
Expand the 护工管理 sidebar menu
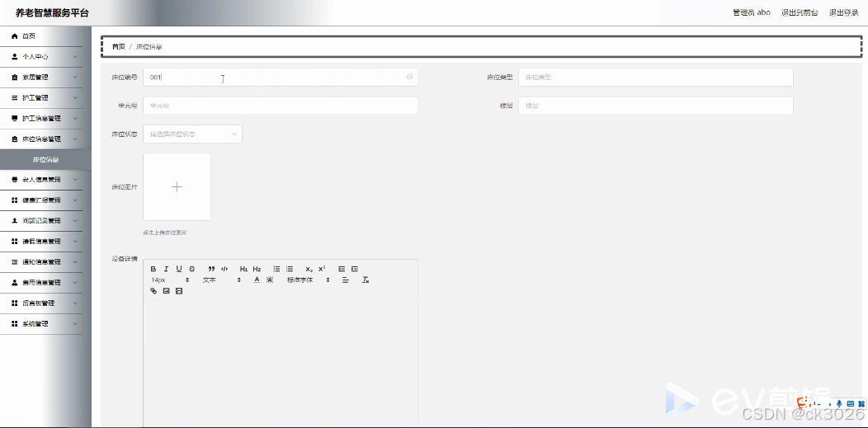pyautogui.click(x=41, y=98)
